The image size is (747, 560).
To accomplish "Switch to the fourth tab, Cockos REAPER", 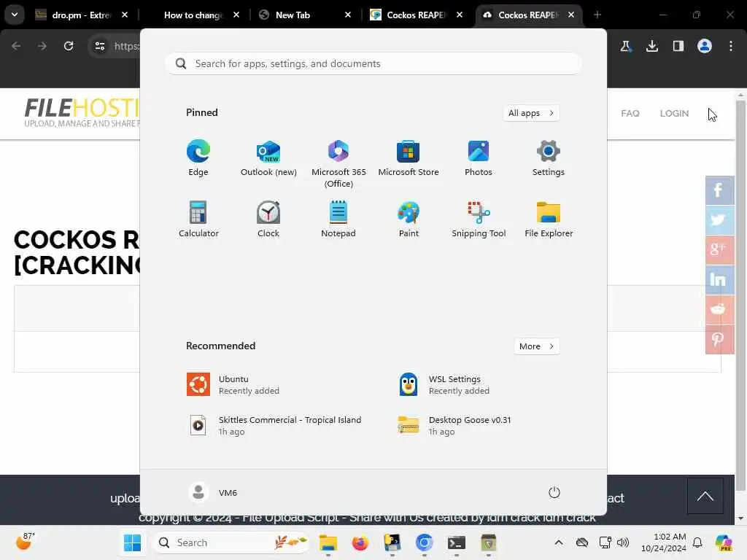I will (x=417, y=15).
